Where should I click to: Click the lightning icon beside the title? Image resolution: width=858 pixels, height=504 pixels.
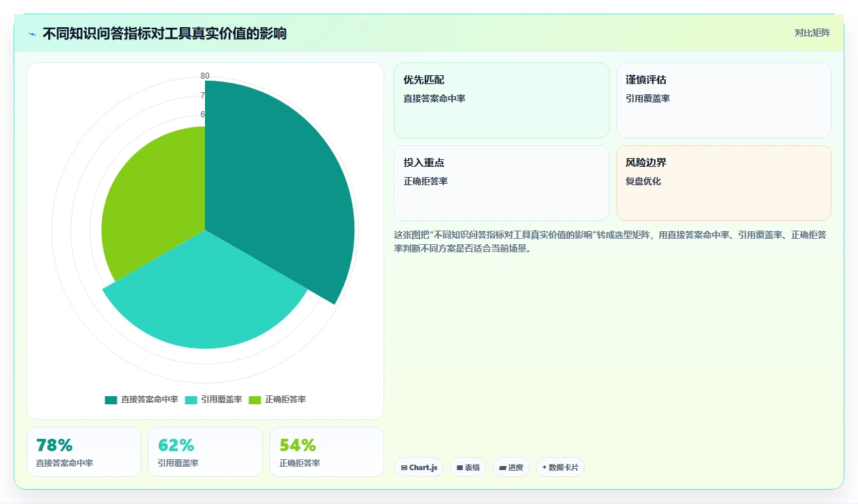coord(32,34)
